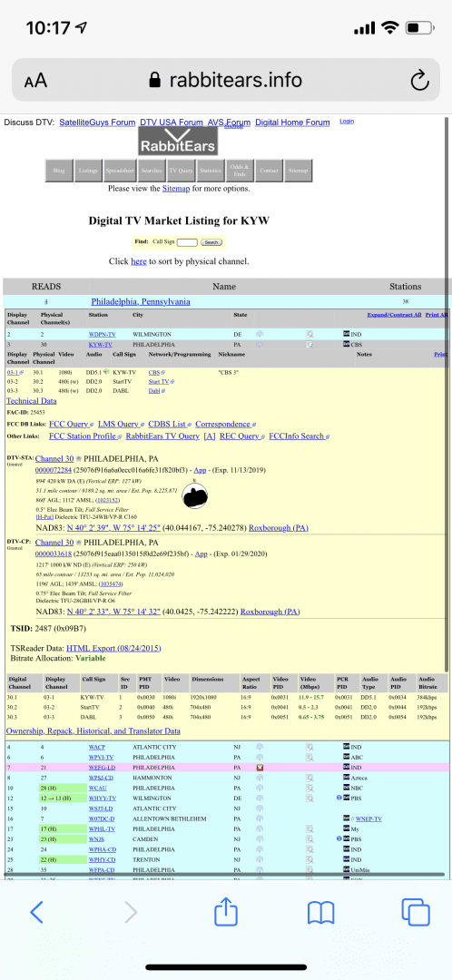Click the audio icon next to DD5.1
This screenshot has width=452, height=980.
click(x=106, y=372)
